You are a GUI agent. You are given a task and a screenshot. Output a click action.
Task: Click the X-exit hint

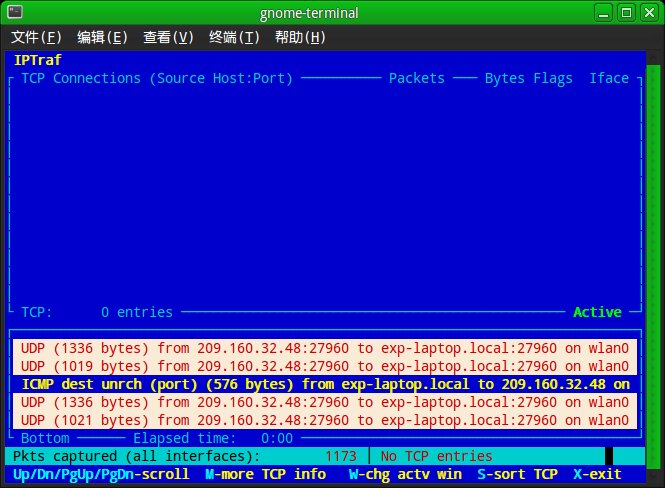click(x=597, y=474)
